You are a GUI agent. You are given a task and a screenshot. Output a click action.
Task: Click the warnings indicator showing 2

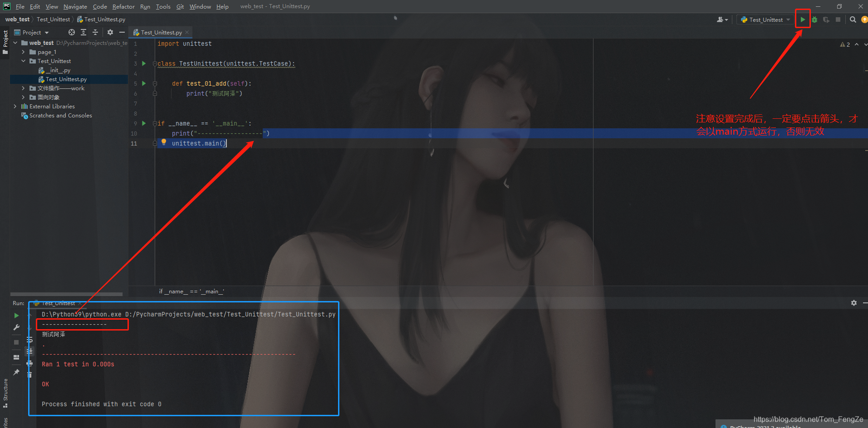(x=845, y=44)
